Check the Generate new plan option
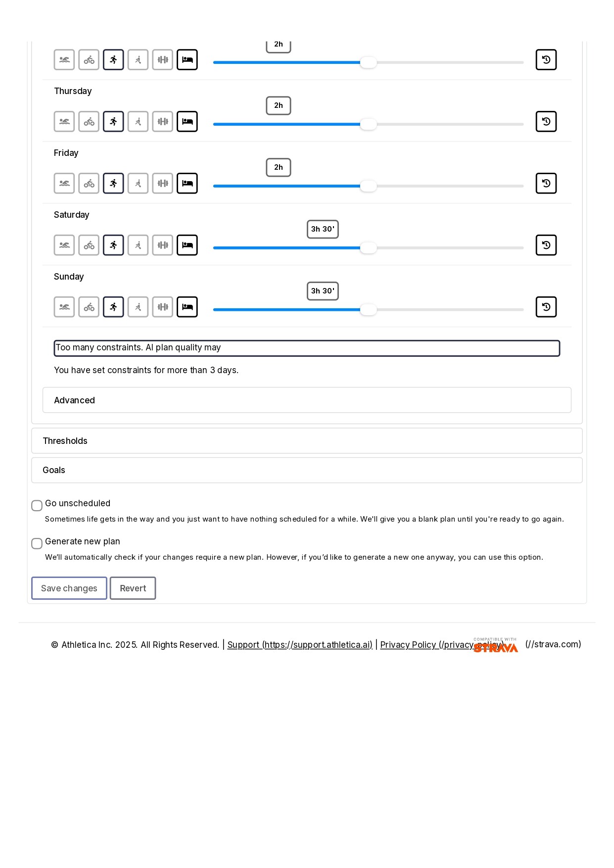614x868 pixels. point(37,544)
